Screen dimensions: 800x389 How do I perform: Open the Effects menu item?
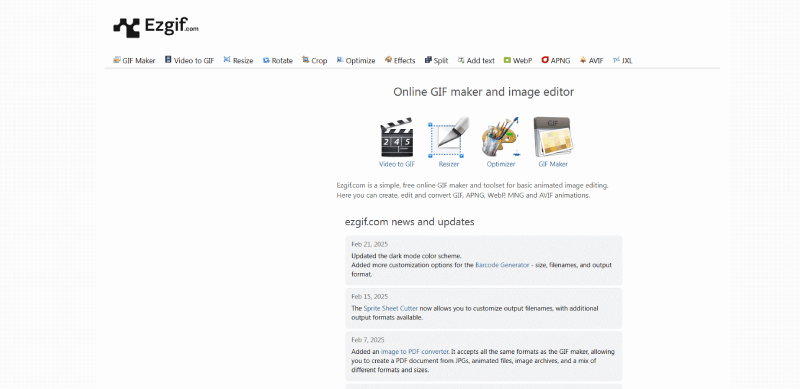coord(405,60)
